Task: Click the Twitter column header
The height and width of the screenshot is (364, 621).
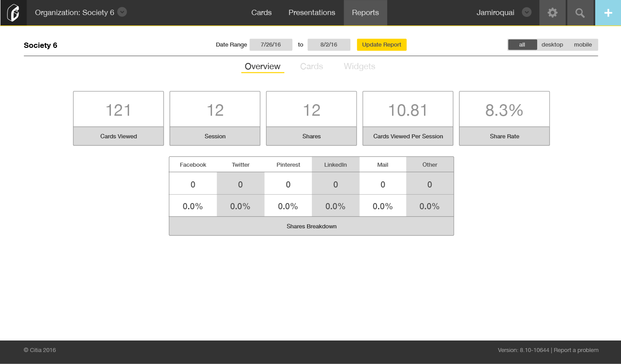Action: [x=240, y=164]
